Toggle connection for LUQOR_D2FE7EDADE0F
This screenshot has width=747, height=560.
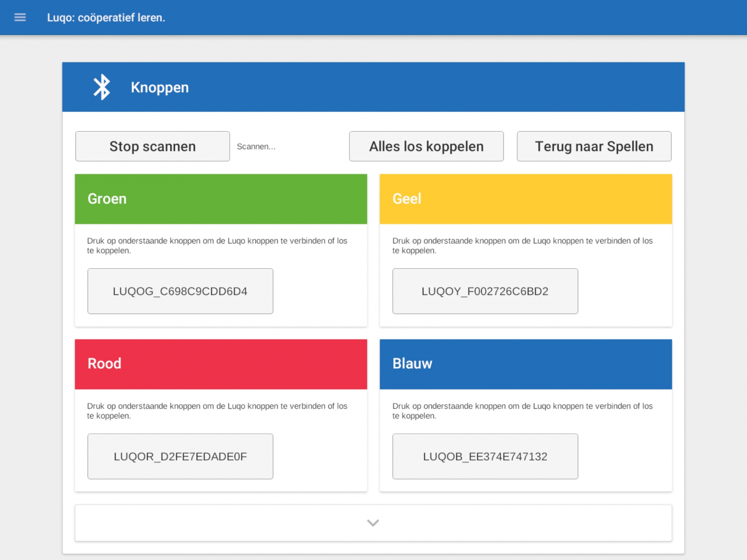tap(180, 456)
